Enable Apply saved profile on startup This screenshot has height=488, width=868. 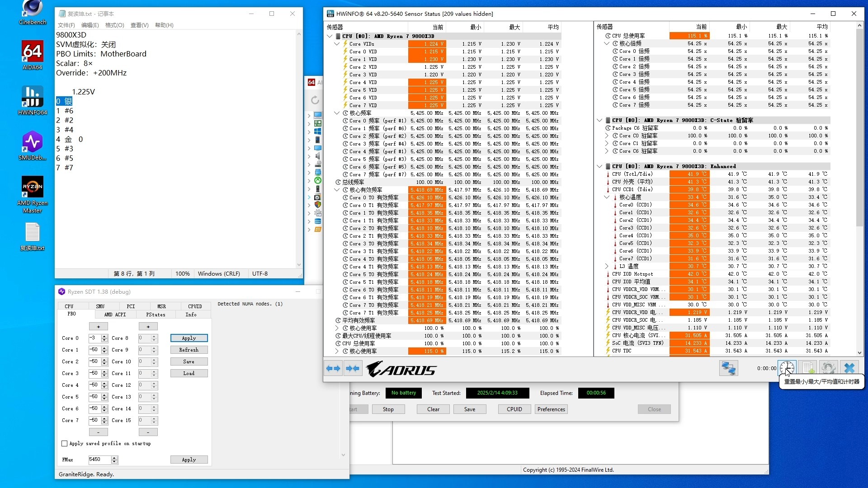pyautogui.click(x=64, y=443)
